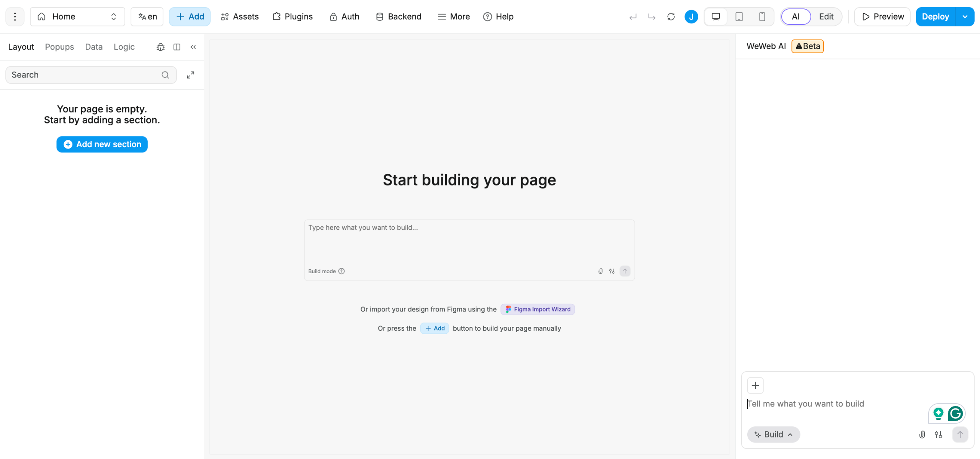Open the Home page selector dropdown

(x=77, y=16)
